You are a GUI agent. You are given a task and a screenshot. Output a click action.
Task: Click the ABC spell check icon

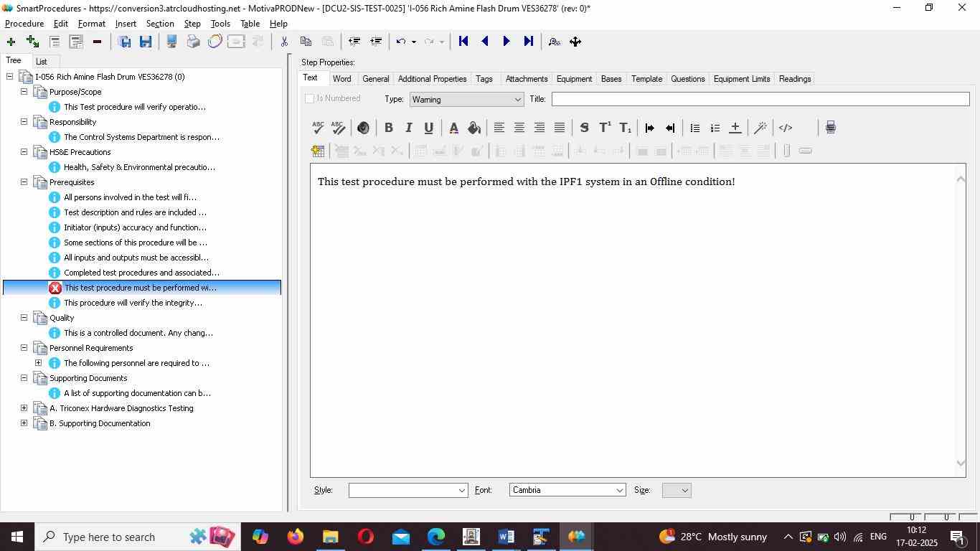(318, 128)
